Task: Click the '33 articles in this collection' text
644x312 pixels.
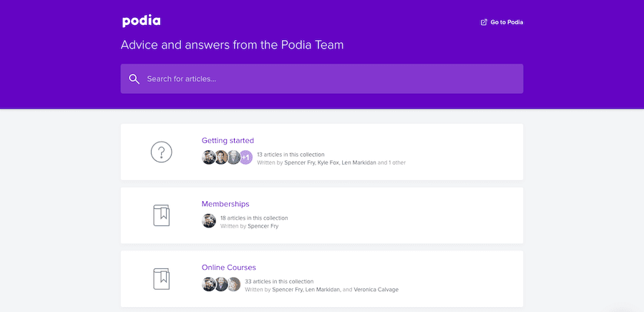Action: [x=279, y=281]
